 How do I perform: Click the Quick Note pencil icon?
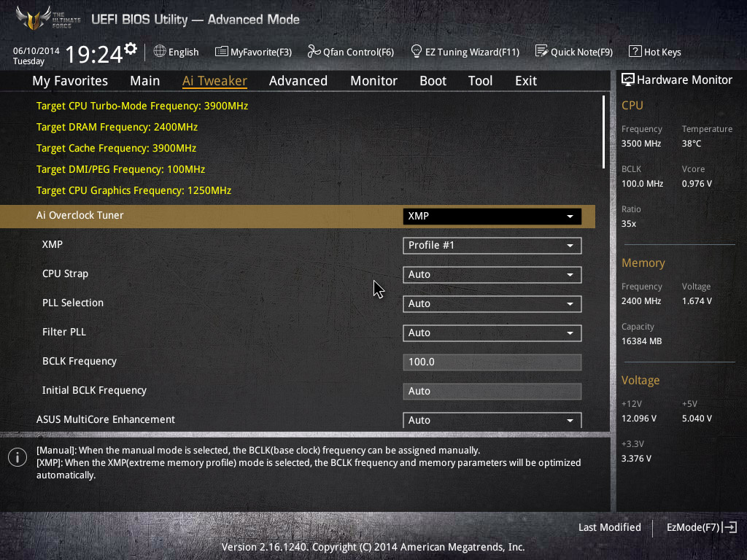pos(541,52)
